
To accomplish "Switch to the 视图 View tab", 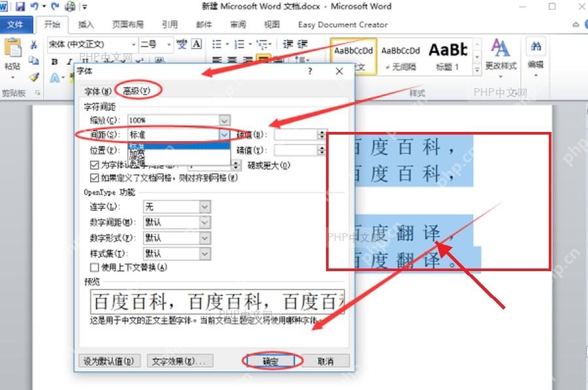I will click(x=272, y=25).
